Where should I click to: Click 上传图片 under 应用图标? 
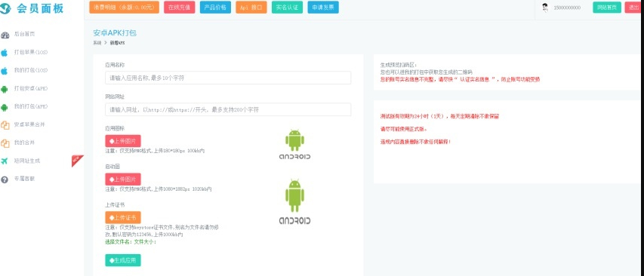point(123,141)
